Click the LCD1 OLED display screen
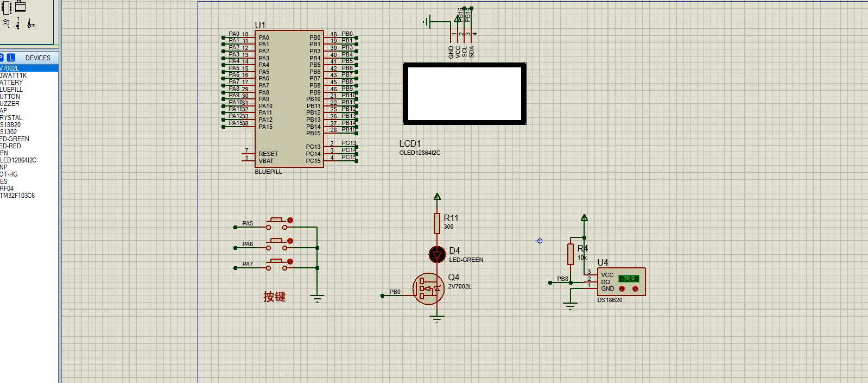868x383 pixels. (x=465, y=93)
